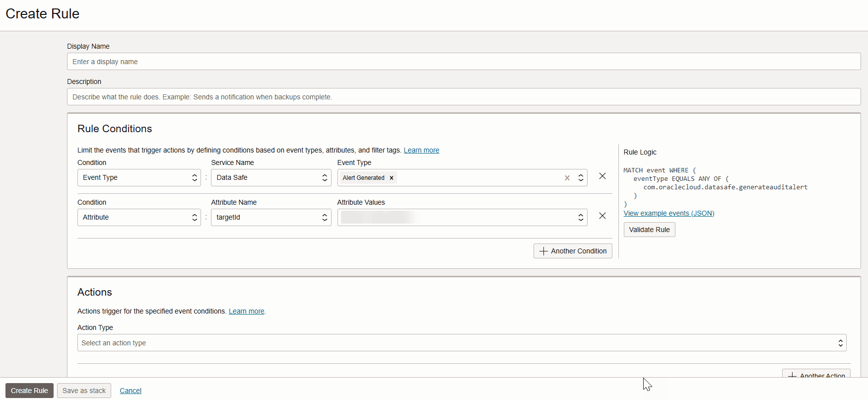Screen dimensions: 868x400
Task: Click the Validate Rule button
Action: click(649, 230)
